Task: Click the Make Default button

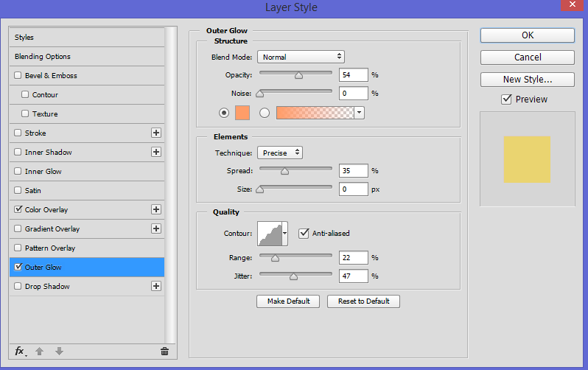Action: pyautogui.click(x=288, y=301)
